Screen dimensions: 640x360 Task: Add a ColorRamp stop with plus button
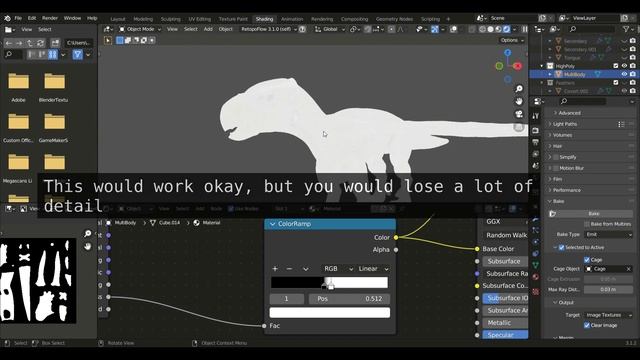click(x=275, y=269)
